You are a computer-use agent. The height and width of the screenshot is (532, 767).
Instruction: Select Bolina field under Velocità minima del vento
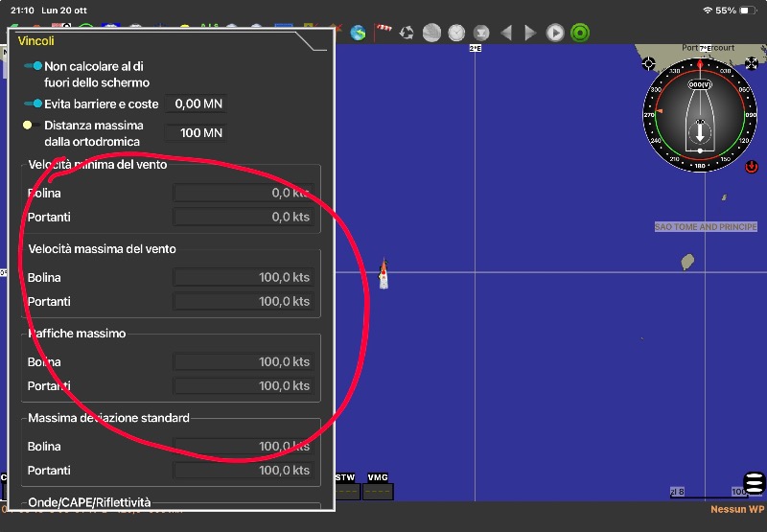point(243,193)
